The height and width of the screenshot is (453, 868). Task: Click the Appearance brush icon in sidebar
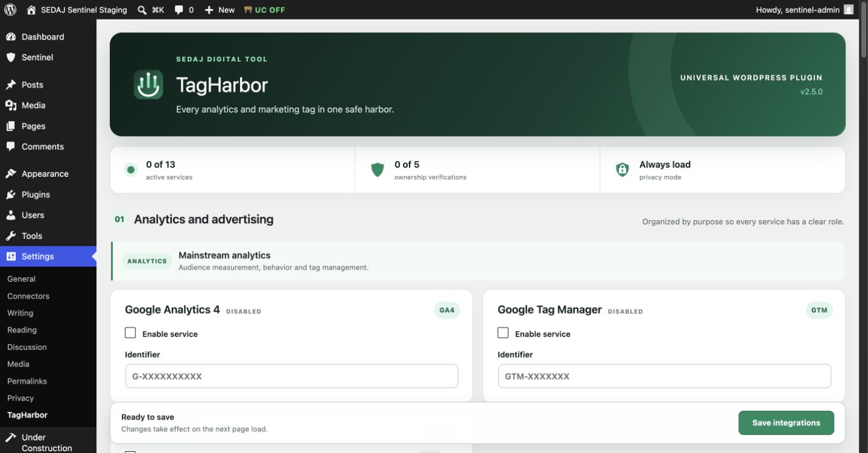pyautogui.click(x=11, y=174)
